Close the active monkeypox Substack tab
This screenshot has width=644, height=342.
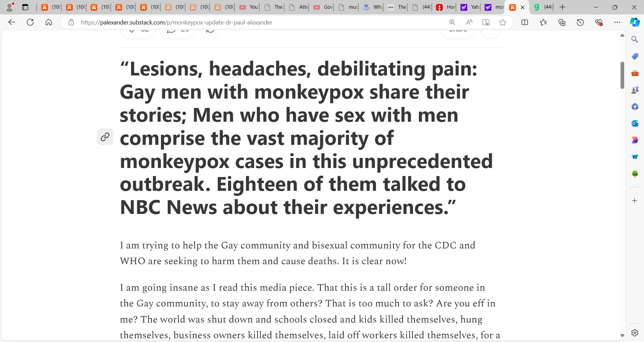tap(523, 7)
